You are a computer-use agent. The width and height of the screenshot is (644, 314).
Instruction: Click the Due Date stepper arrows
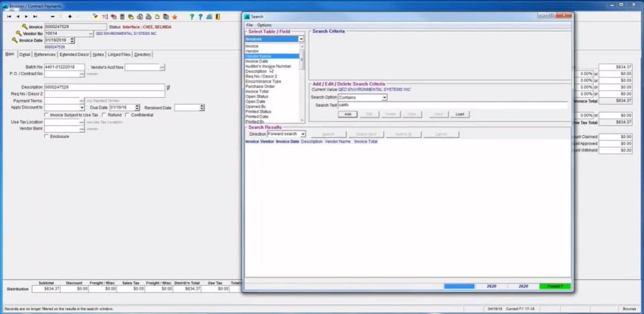137,107
